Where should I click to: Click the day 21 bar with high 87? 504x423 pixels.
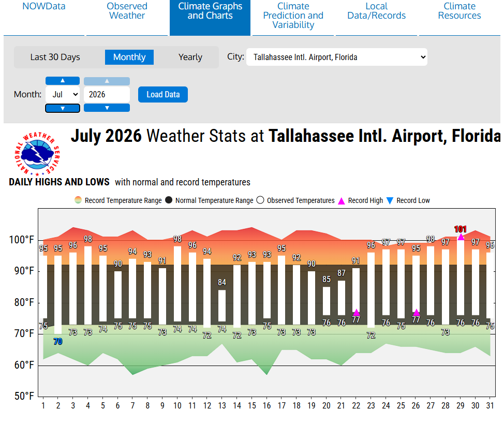point(342,298)
